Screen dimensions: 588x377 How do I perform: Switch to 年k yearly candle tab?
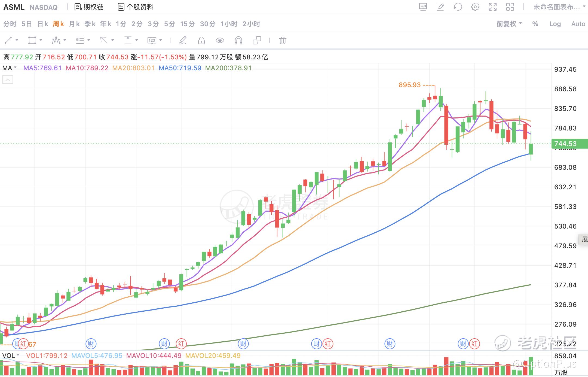coord(106,24)
